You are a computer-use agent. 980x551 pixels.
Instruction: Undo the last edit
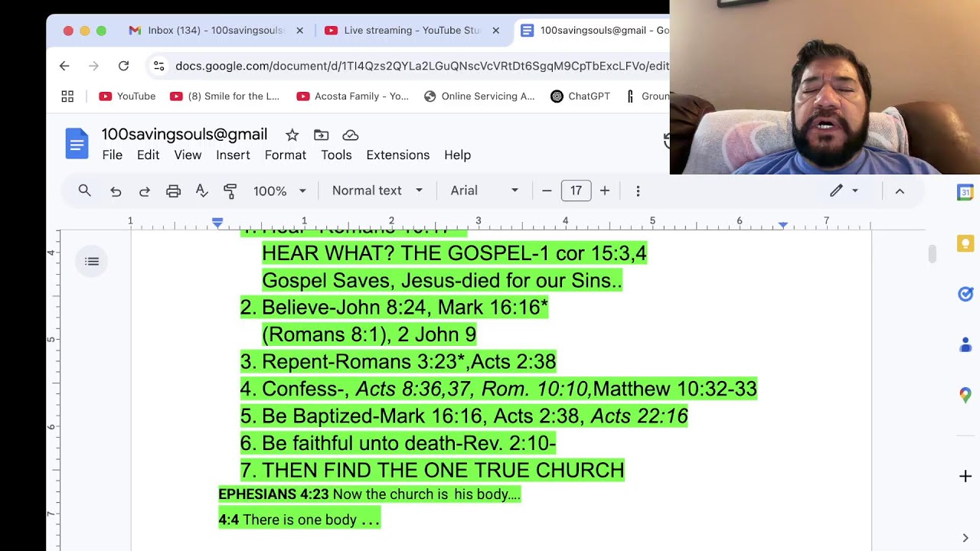click(x=116, y=191)
